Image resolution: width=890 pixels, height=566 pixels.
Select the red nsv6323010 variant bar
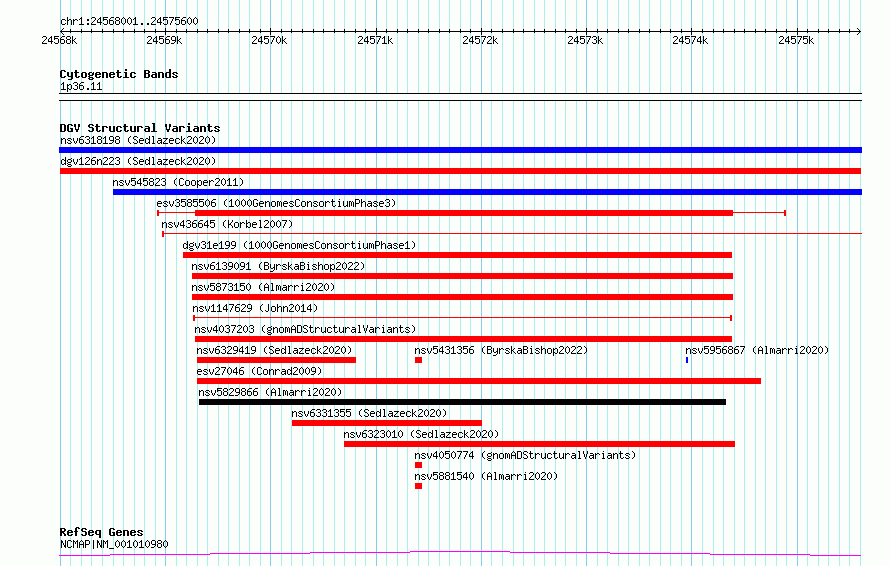539,445
